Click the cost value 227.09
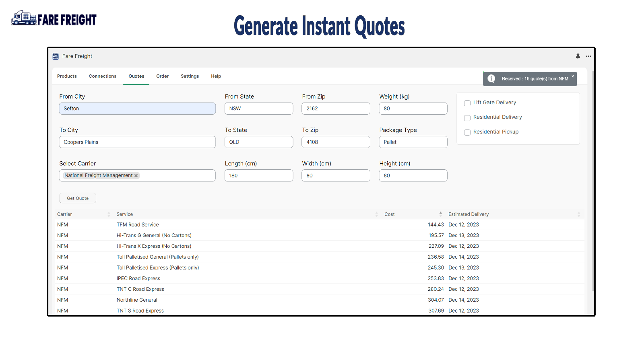Viewport: 644px width, 362px height. coord(436,246)
